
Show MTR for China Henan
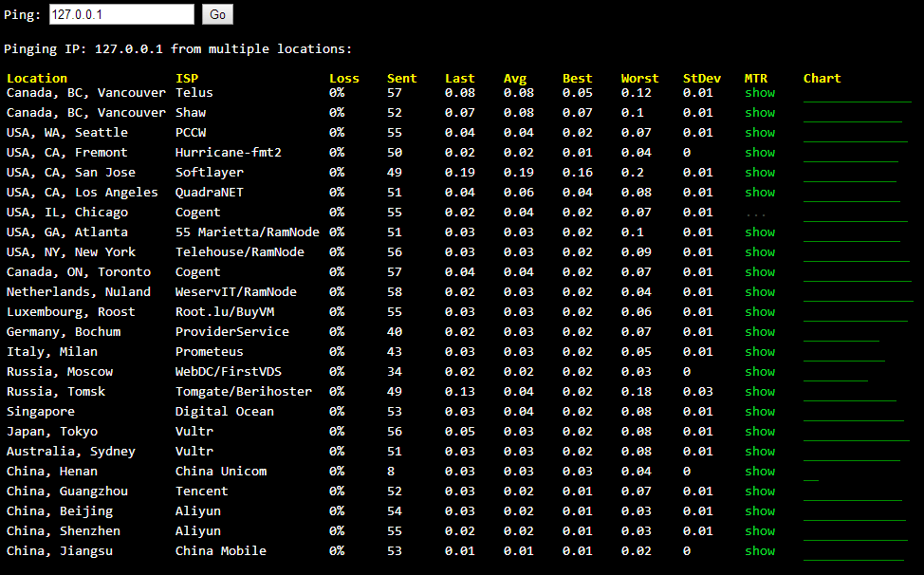click(760, 472)
